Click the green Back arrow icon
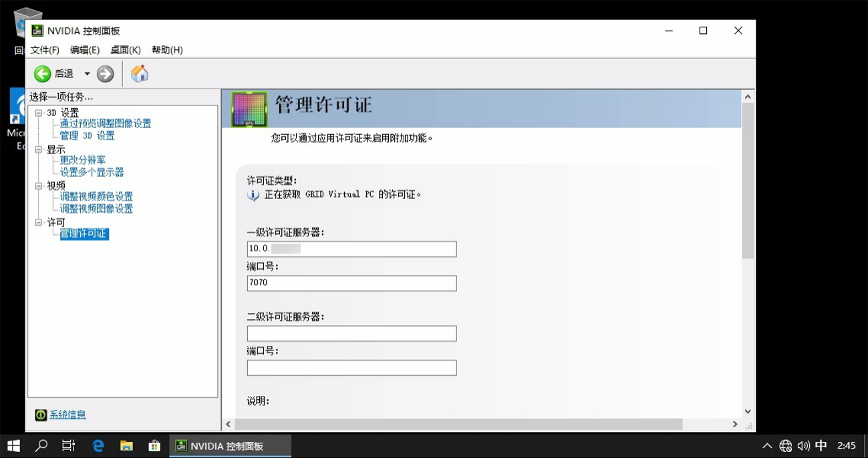This screenshot has width=868, height=458. click(x=42, y=74)
